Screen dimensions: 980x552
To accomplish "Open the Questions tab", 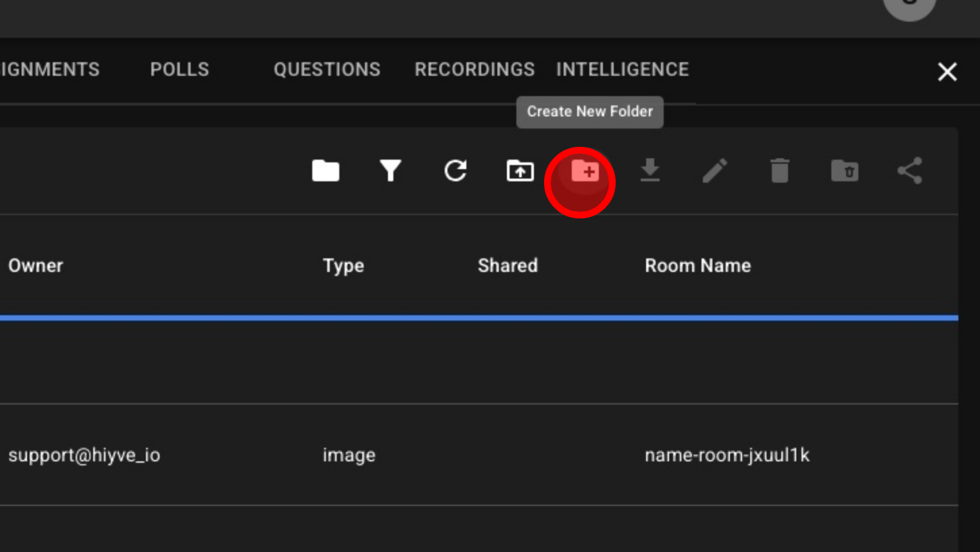I will pyautogui.click(x=326, y=69).
